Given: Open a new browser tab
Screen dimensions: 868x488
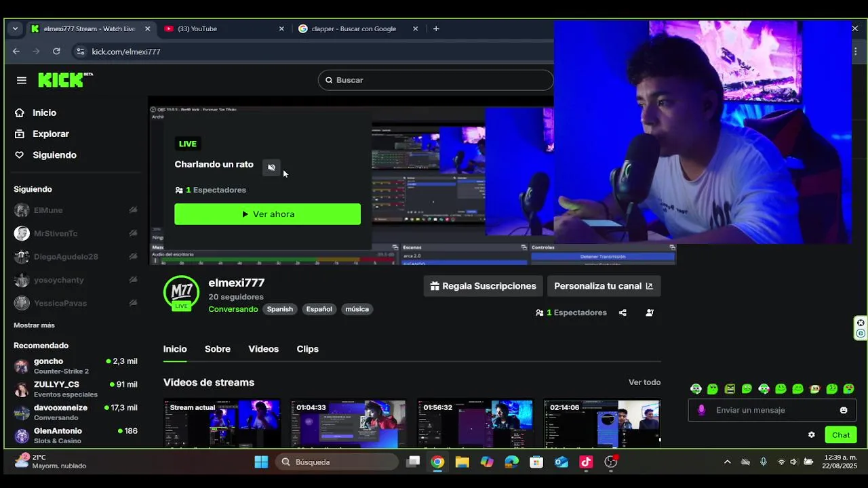Looking at the screenshot, I should tap(436, 28).
